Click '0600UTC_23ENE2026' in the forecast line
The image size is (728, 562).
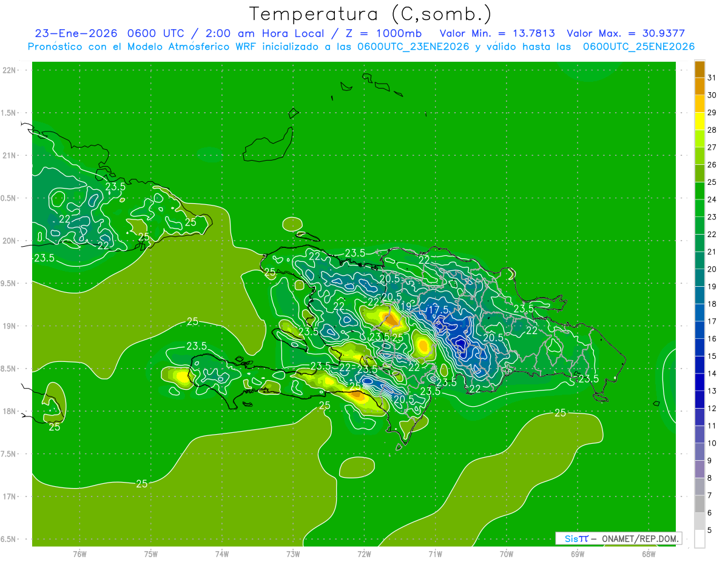pyautogui.click(x=413, y=47)
